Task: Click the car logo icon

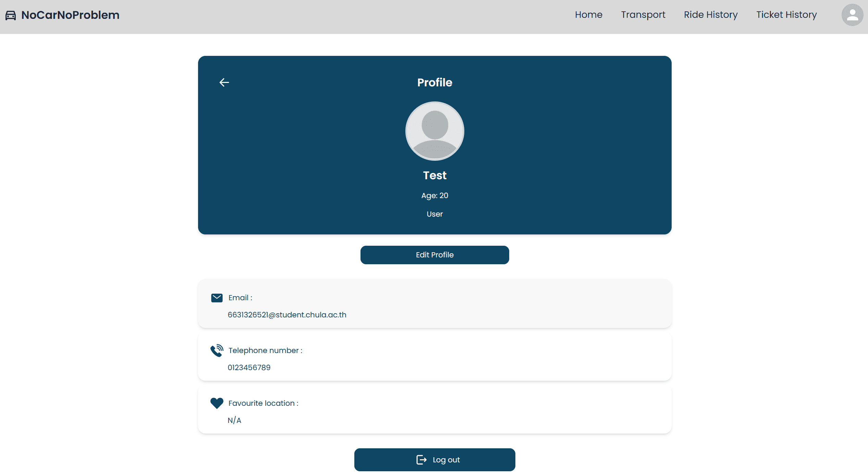Action: point(11,15)
